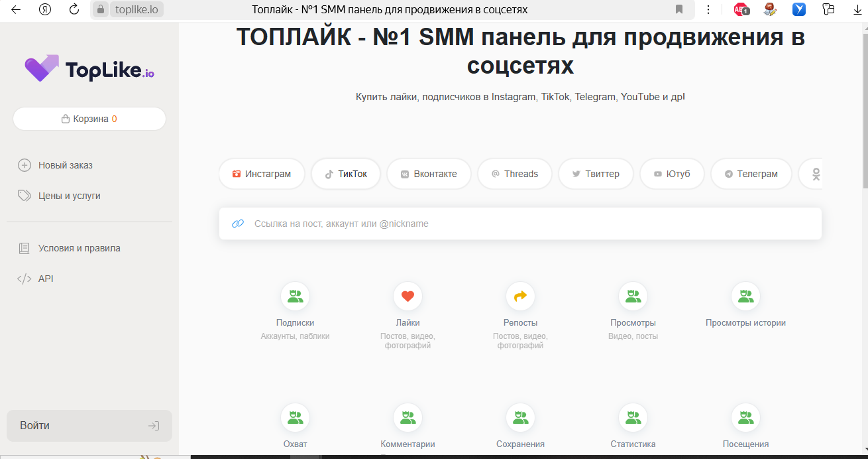Click the Комментарии label text
The image size is (868, 459).
tap(407, 444)
